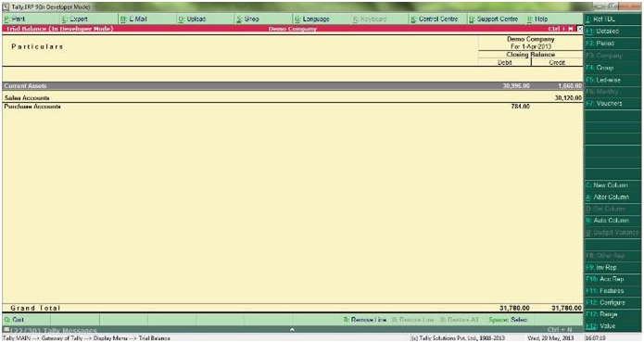Click the clock 16:07:19 in status bar
This screenshot has height=343, width=644.
coord(595,338)
